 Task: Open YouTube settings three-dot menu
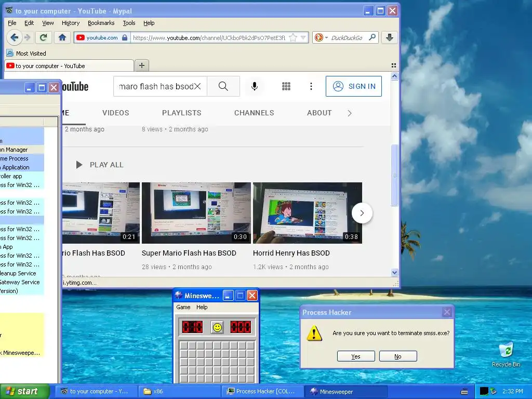311,86
